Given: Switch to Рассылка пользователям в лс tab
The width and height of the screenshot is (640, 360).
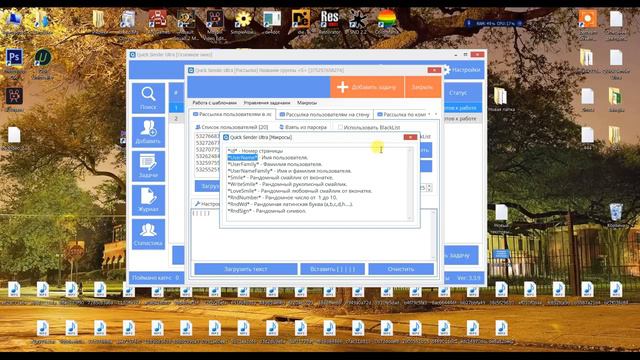Looking at the screenshot, I should click(232, 115).
